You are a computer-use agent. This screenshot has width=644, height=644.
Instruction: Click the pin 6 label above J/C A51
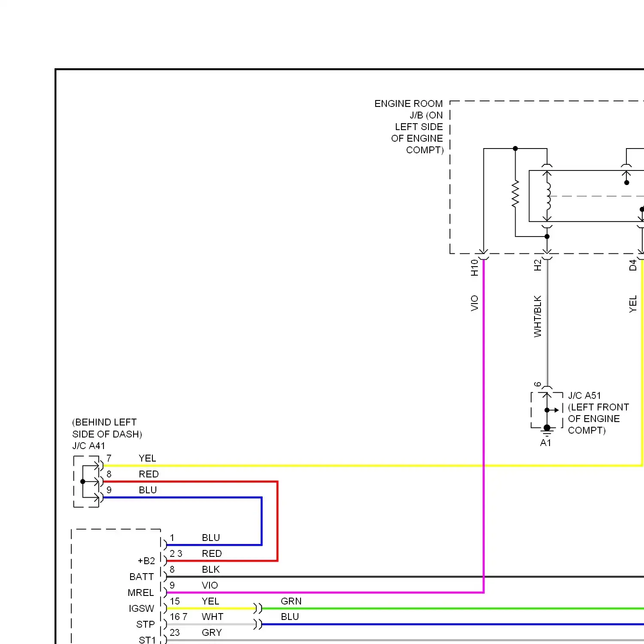pos(538,384)
